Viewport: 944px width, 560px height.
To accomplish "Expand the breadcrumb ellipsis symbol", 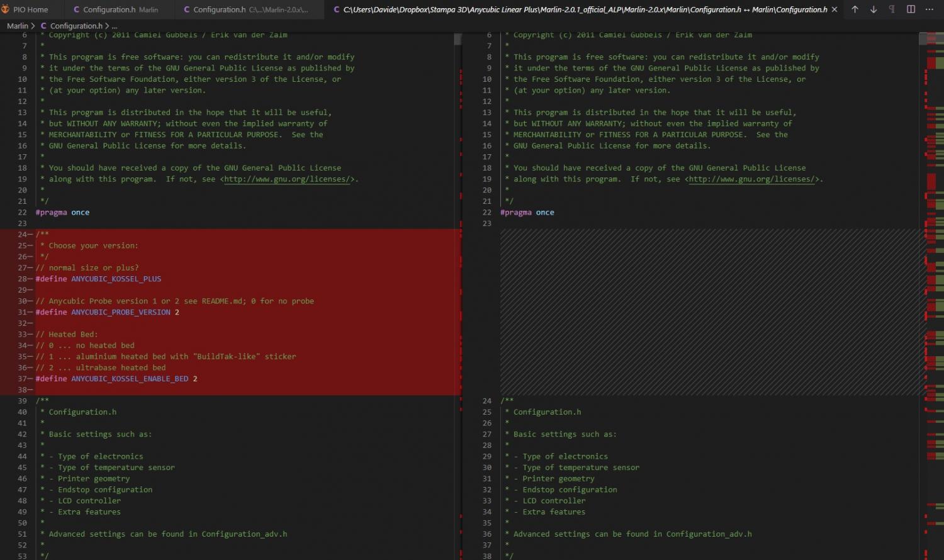I will click(x=115, y=26).
